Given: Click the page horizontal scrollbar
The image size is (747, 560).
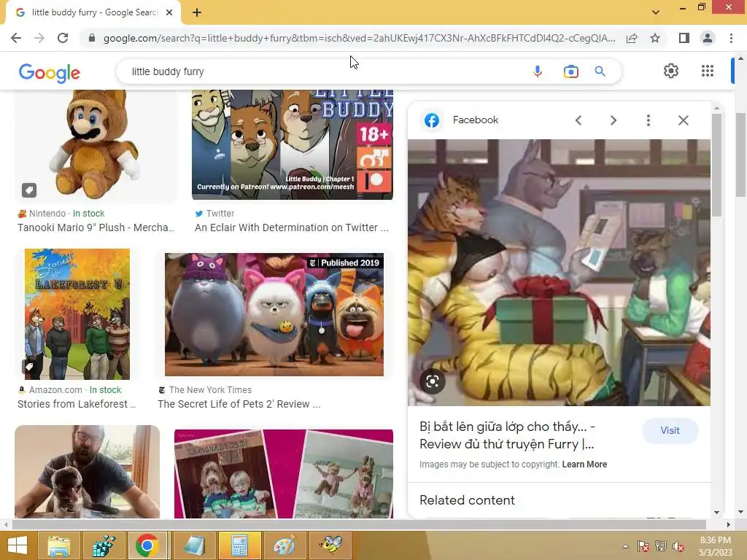Looking at the screenshot, I should click(358, 524).
